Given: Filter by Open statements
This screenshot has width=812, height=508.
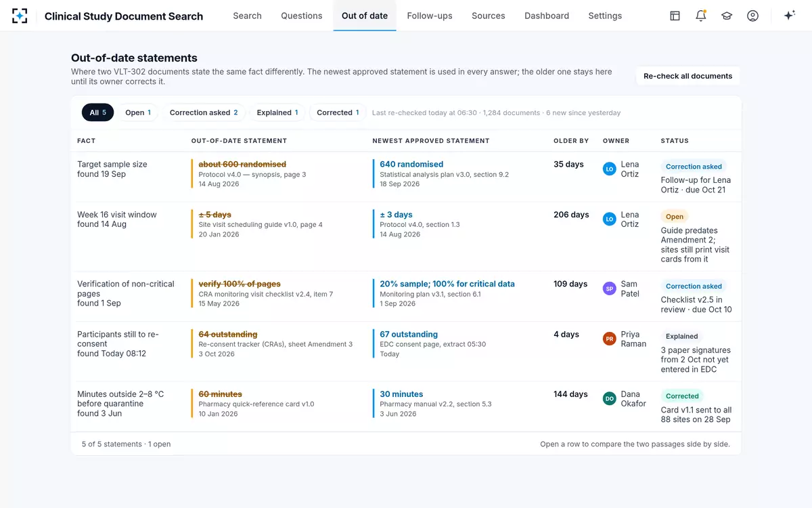Looking at the screenshot, I should tap(138, 112).
